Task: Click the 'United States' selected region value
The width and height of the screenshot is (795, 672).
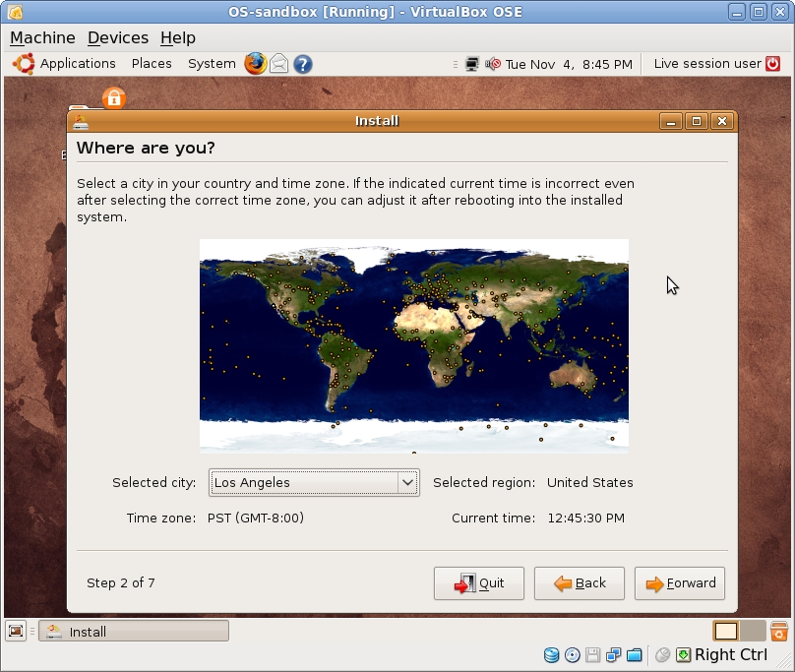Action: click(x=590, y=482)
